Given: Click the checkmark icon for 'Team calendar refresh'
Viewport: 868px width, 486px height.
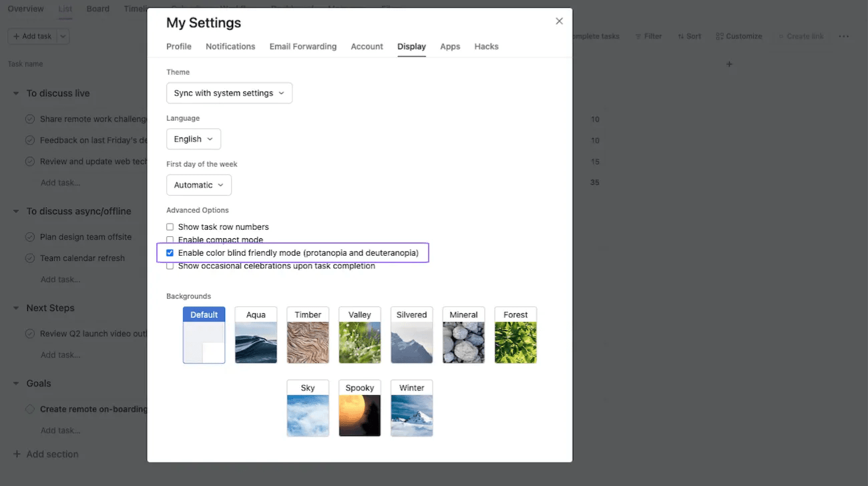Looking at the screenshot, I should pos(30,258).
